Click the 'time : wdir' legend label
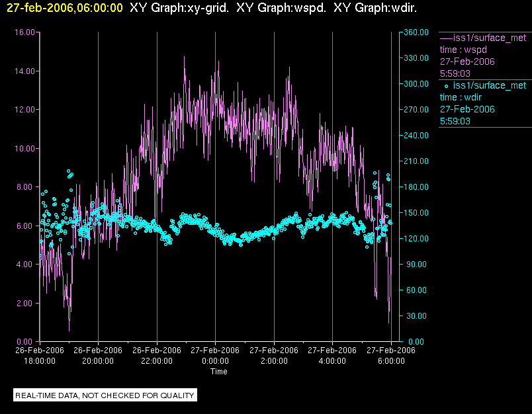532x414 pixels. pos(461,97)
